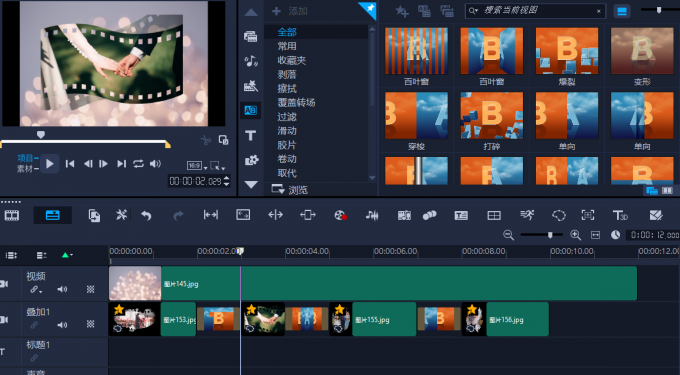Play the project preview
Viewport: 680px width, 375px height.
click(x=49, y=164)
